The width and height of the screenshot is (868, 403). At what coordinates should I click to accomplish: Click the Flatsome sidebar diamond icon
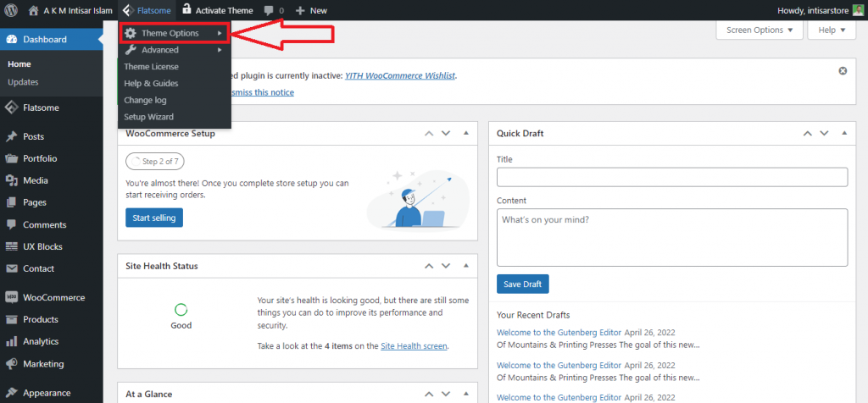[x=11, y=108]
